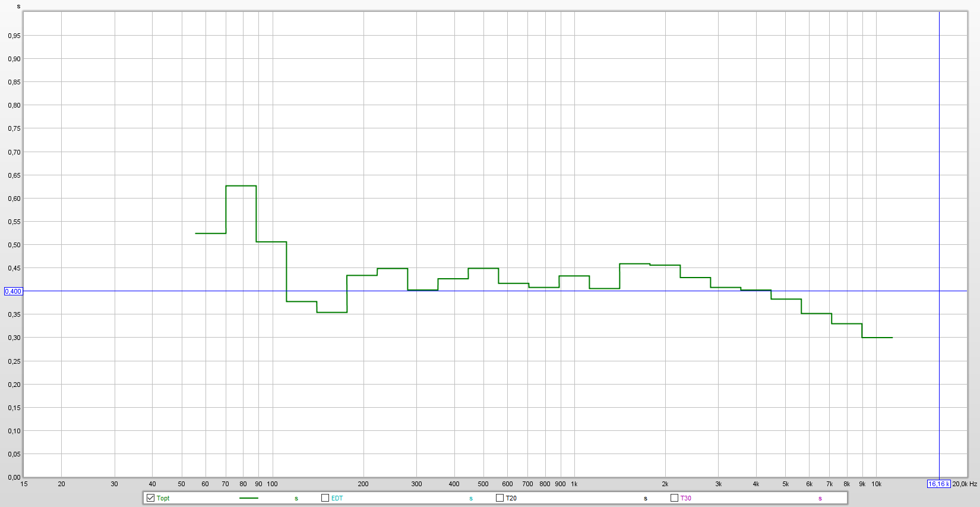Show the T20 trace via its checkbox
The height and width of the screenshot is (507, 980).
(x=500, y=498)
